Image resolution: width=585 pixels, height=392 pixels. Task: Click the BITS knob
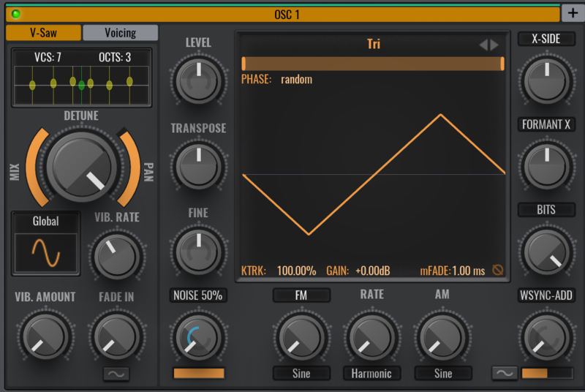(546, 252)
